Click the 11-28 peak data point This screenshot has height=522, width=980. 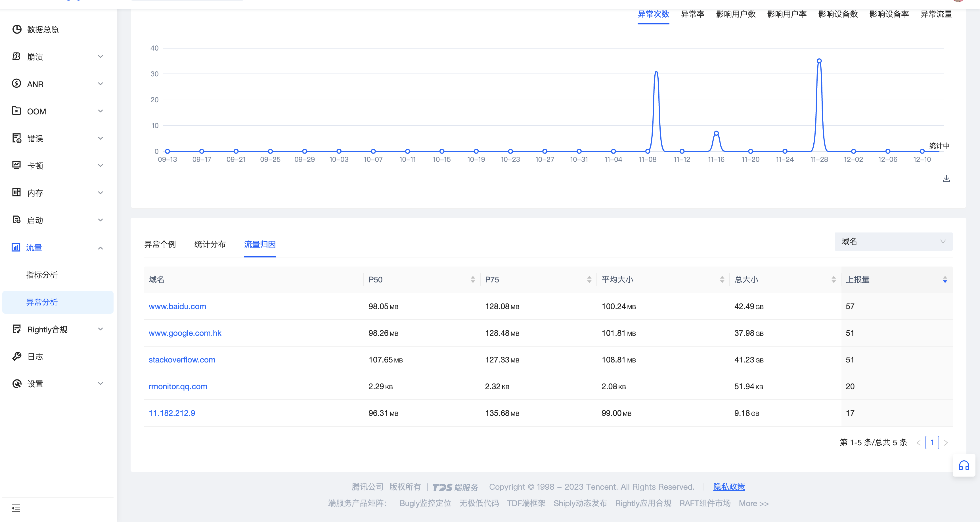[819, 61]
